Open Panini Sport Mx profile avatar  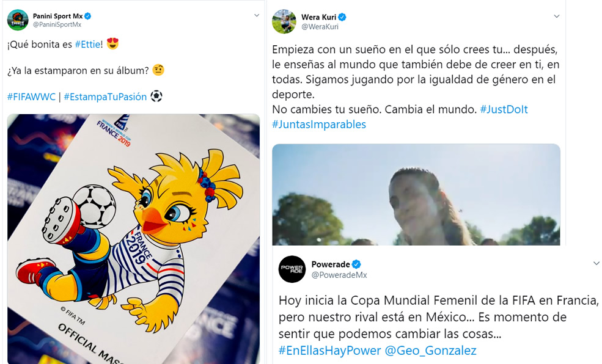(x=18, y=20)
